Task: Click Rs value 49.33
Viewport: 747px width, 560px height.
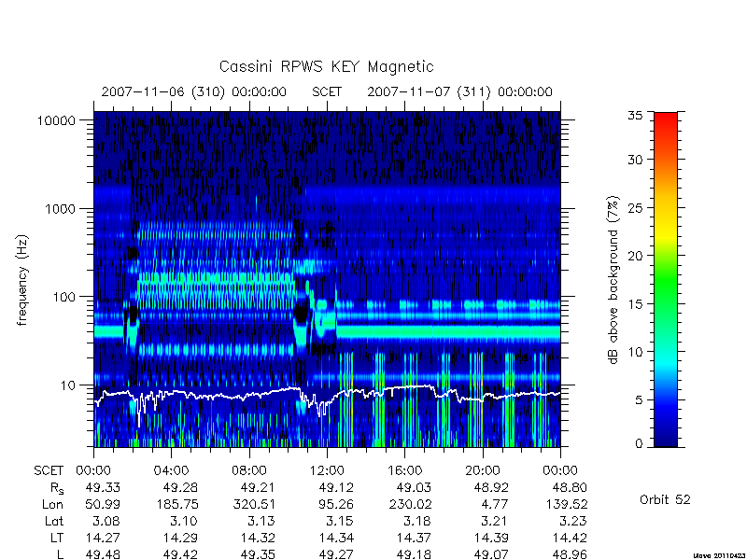Action: pyautogui.click(x=103, y=487)
